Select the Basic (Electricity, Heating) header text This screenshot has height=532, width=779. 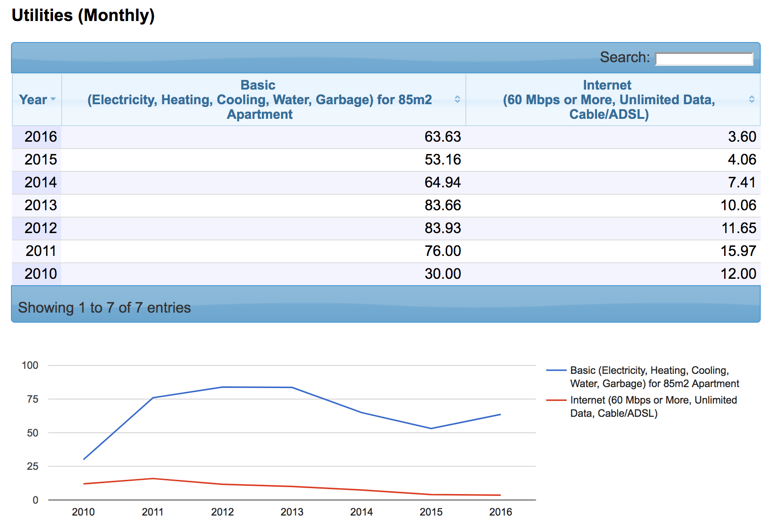259,100
